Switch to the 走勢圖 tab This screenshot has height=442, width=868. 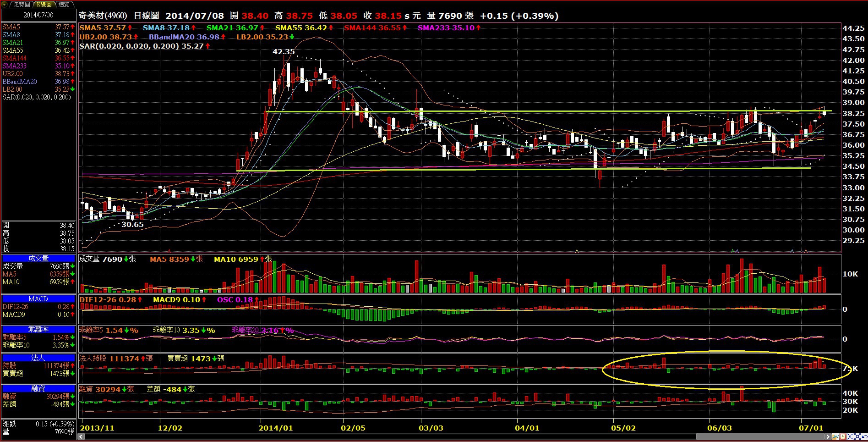pyautogui.click(x=21, y=4)
